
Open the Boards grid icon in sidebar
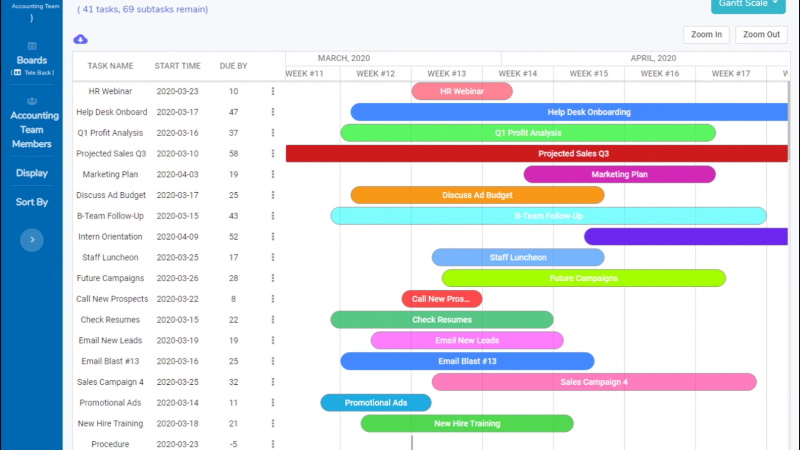pyautogui.click(x=32, y=46)
